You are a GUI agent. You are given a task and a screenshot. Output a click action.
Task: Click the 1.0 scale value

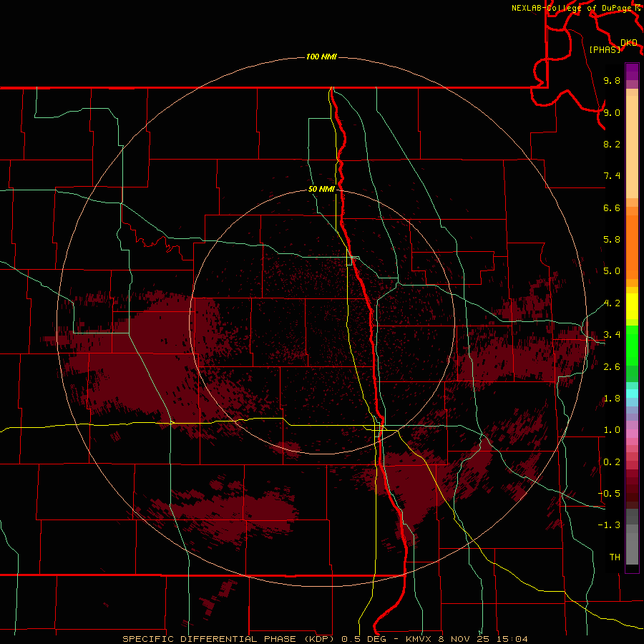pos(612,430)
